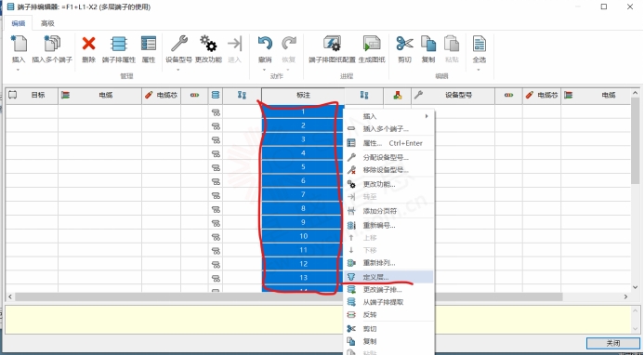Viewport: 644px width, 355px height.
Task: Choose 重新排列... in the context menu
Action: [x=389, y=263]
